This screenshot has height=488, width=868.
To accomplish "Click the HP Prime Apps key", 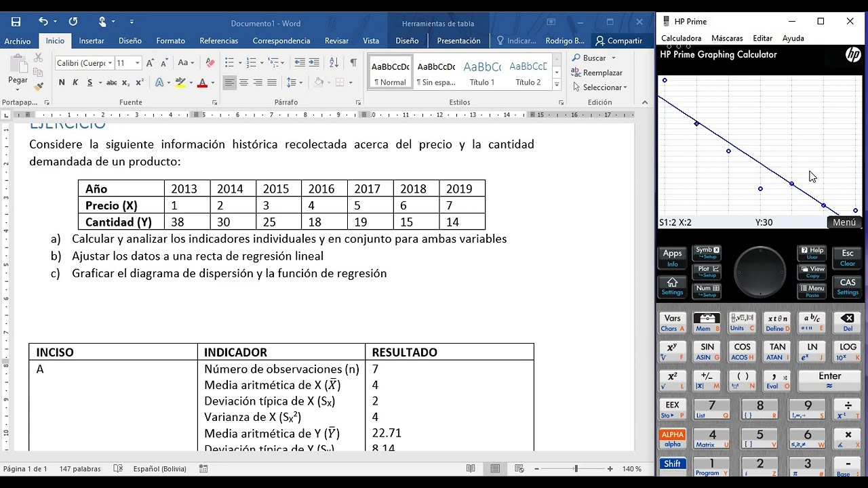I will 673,257.
